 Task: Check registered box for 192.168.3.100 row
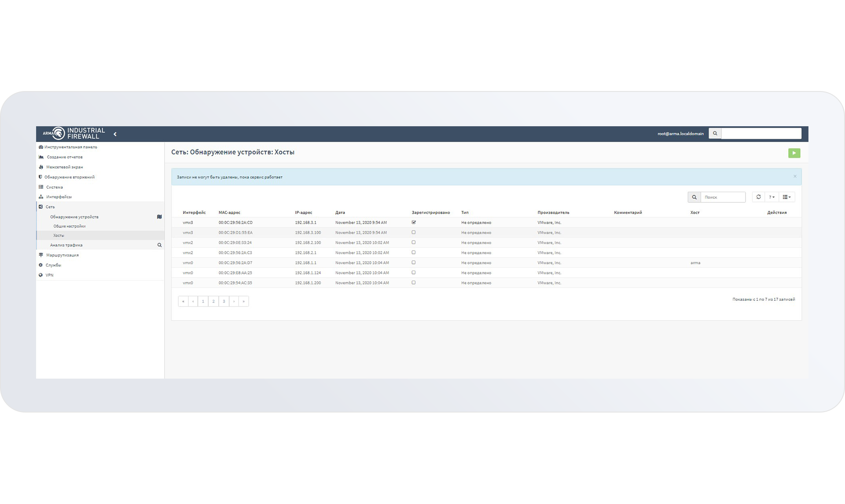(x=414, y=232)
